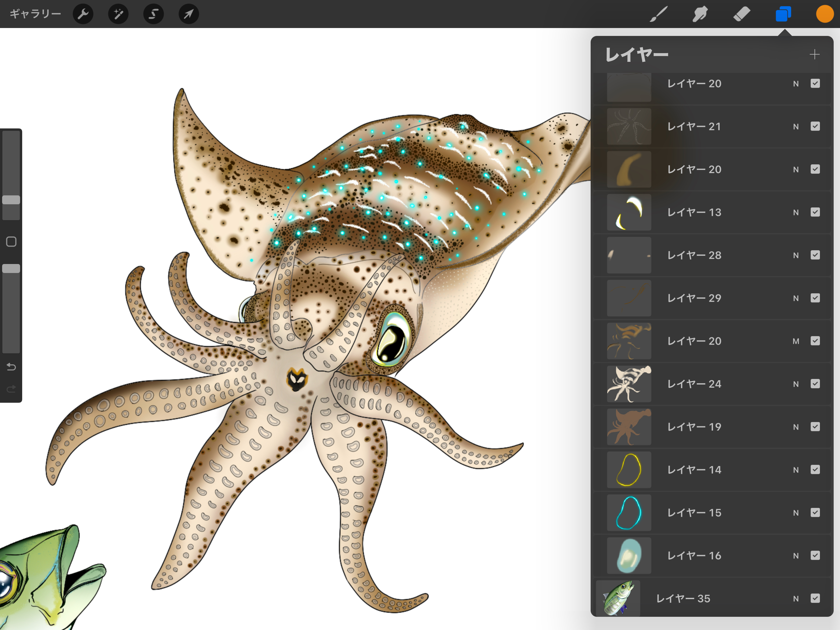Select the Selection S tool

click(153, 14)
